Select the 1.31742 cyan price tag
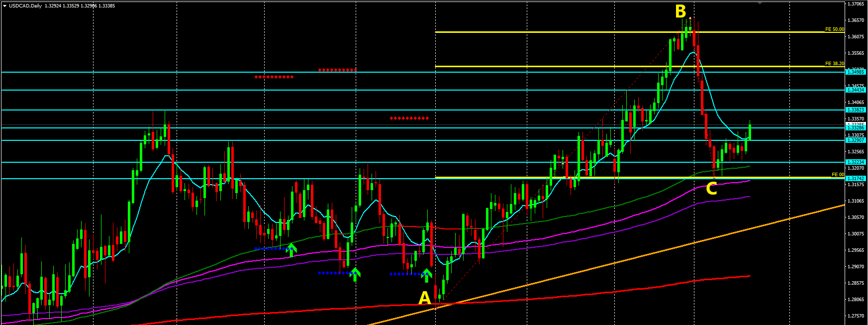The height and width of the screenshot is (325, 868). pos(856,178)
